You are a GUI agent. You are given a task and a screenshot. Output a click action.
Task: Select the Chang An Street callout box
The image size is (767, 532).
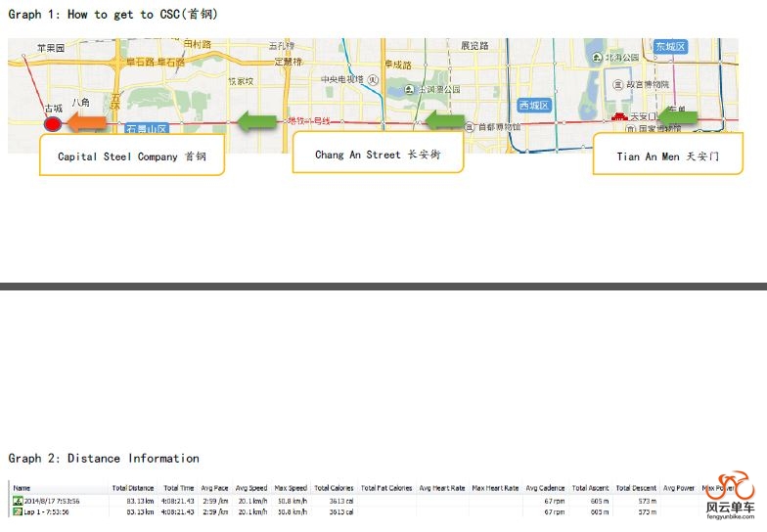378,155
